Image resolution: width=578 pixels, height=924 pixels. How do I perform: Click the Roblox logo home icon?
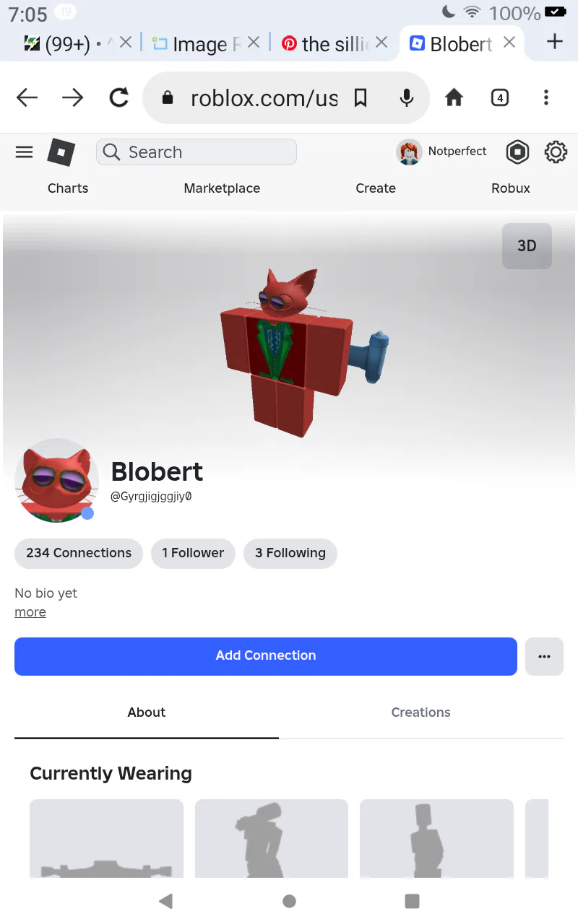[61, 152]
